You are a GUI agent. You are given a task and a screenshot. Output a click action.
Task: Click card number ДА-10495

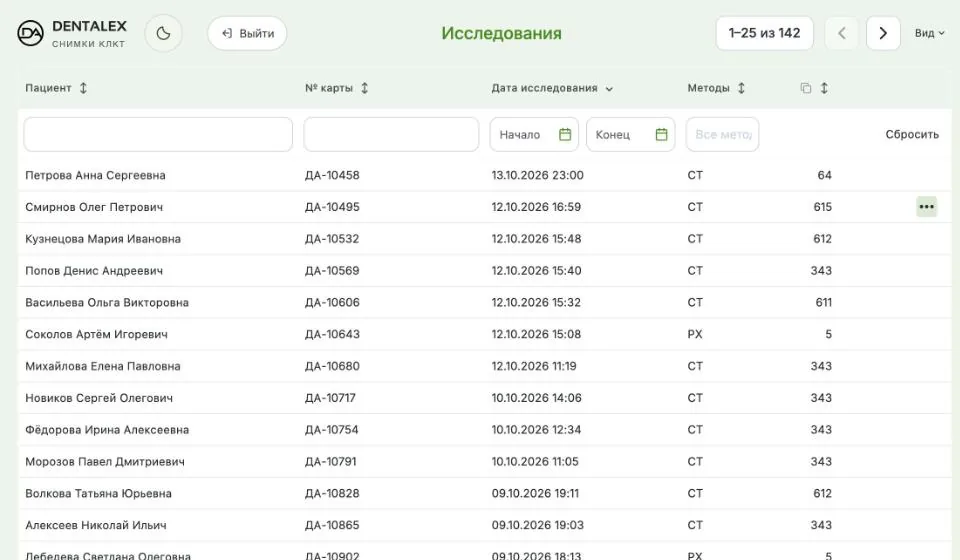click(x=332, y=207)
